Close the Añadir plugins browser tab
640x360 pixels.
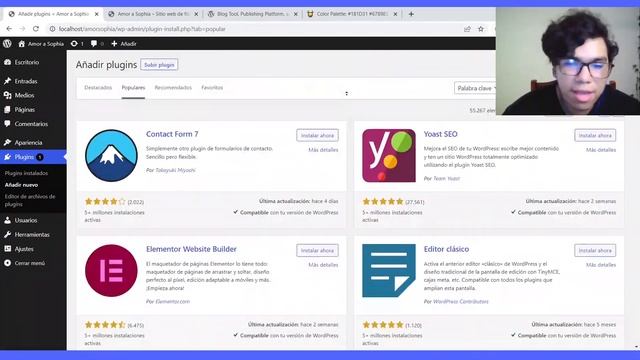[x=97, y=14]
